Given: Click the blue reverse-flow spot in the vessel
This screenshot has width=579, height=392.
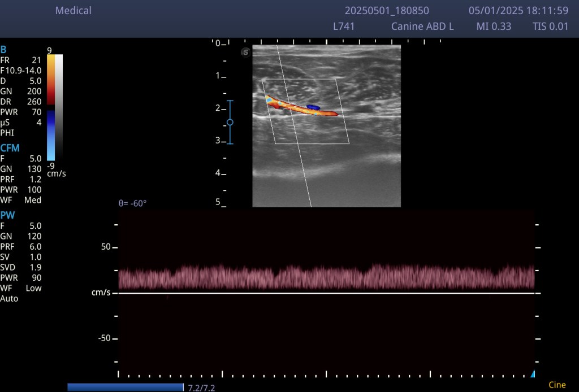Looking at the screenshot, I should [313, 107].
